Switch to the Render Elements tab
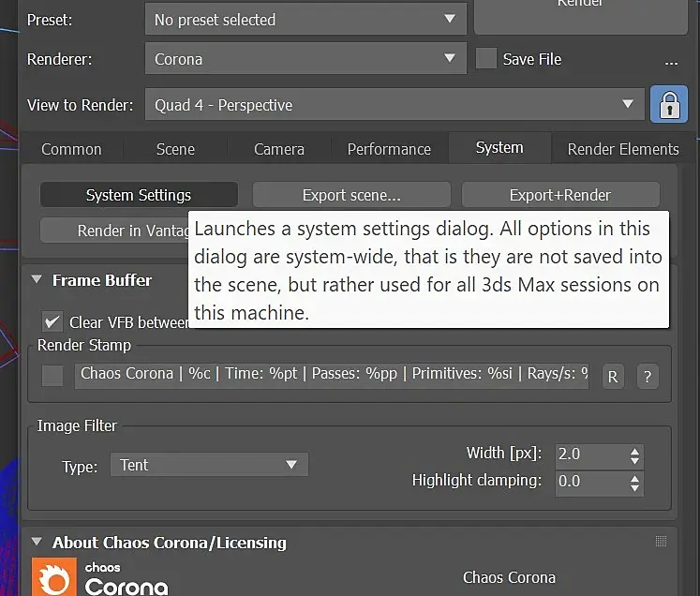This screenshot has width=700, height=596. 623,149
